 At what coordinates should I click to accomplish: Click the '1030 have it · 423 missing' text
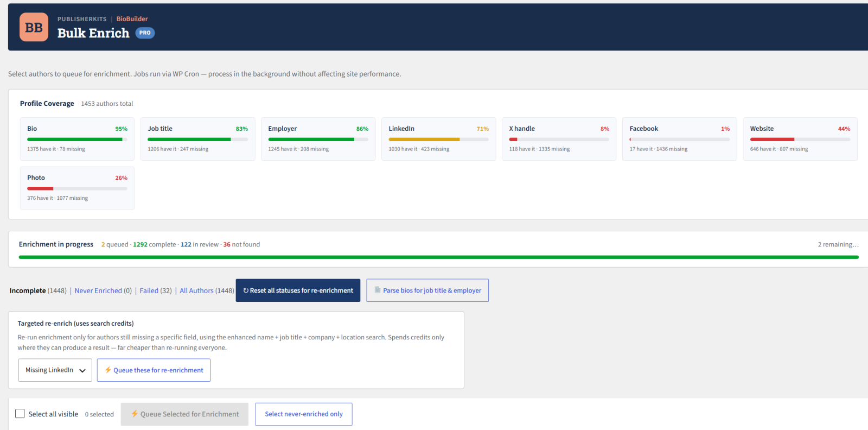(x=419, y=149)
